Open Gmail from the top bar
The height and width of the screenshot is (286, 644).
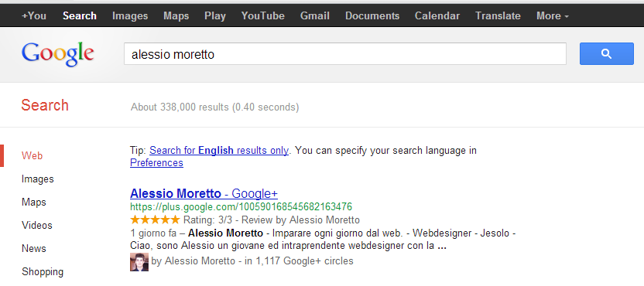[x=315, y=16]
